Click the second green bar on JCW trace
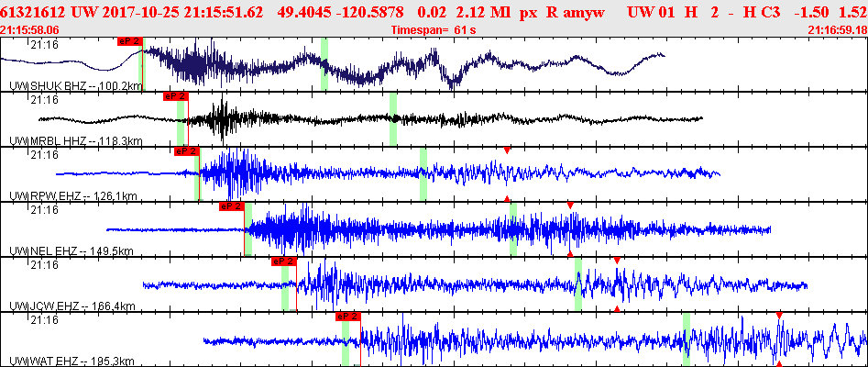Viewport: 868px width, 367px height. (578, 284)
